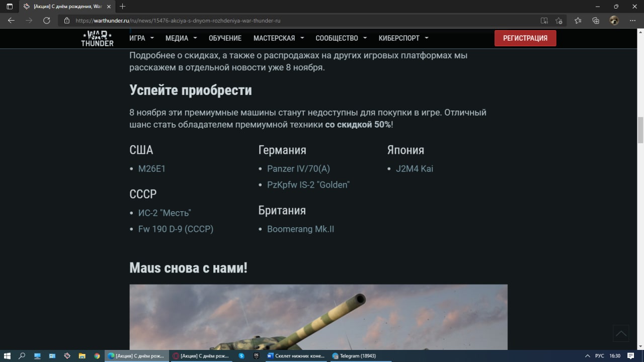Open the Panzer IV/70(A) link

click(298, 169)
